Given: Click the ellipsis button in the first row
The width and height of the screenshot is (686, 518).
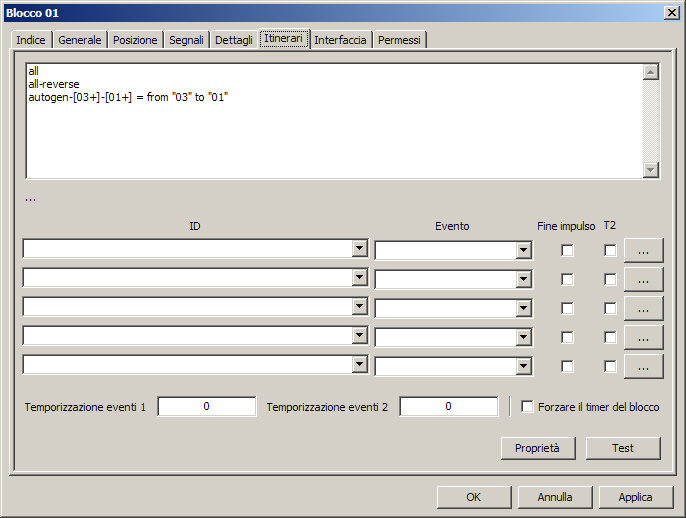Looking at the screenshot, I should [643, 250].
